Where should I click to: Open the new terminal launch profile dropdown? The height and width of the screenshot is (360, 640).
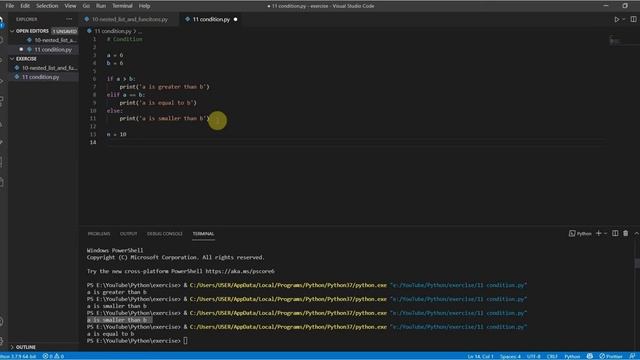pyautogui.click(x=605, y=233)
